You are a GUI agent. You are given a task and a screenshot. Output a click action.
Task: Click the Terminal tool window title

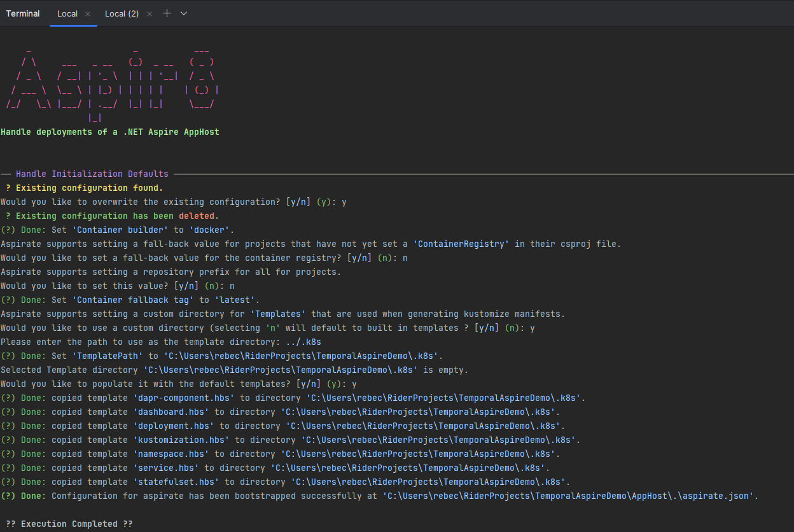click(x=23, y=13)
